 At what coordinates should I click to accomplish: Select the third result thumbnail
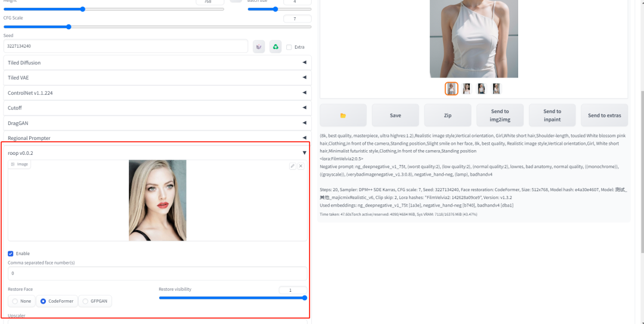(x=481, y=89)
